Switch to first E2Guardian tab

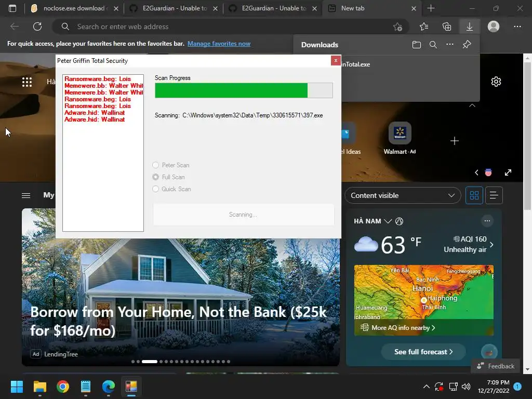tap(174, 8)
